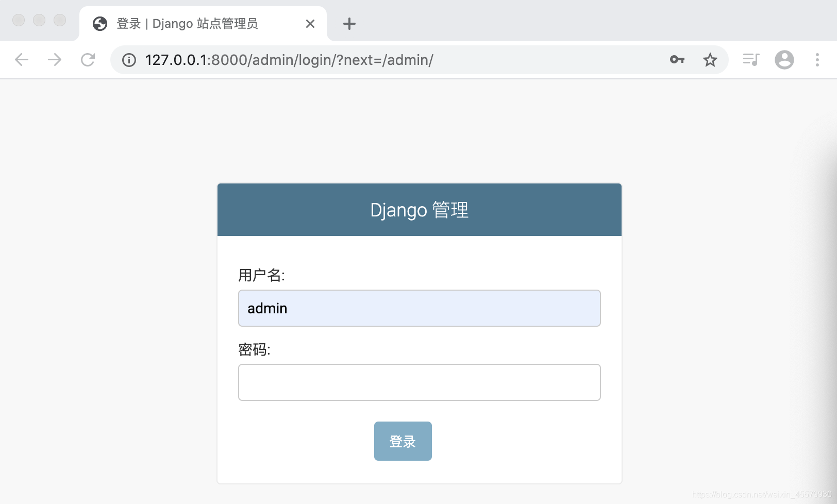The image size is (837, 504).
Task: Close the Django 站点管理员 tab
Action: pyautogui.click(x=310, y=24)
